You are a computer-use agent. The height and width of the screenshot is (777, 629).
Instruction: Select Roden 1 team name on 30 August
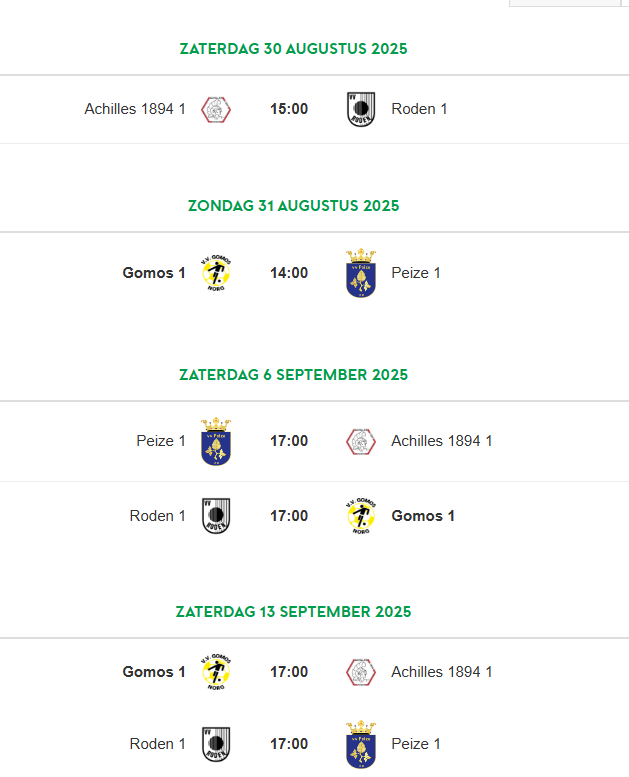419,109
